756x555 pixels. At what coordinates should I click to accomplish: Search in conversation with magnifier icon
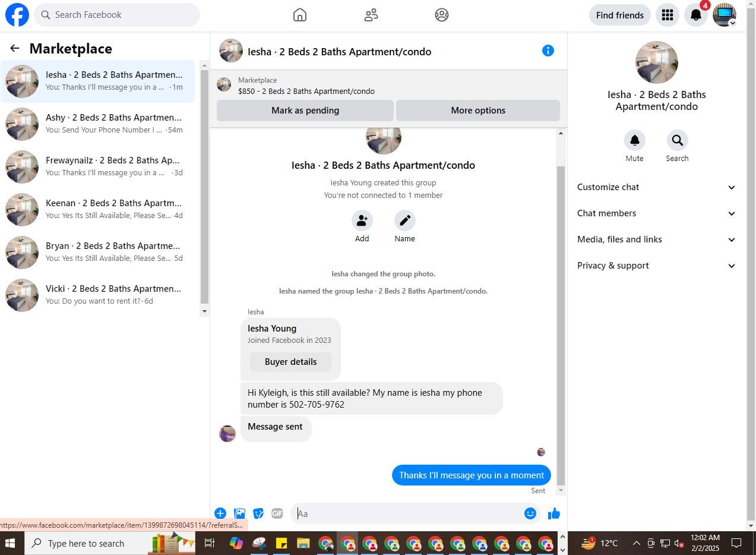point(677,140)
